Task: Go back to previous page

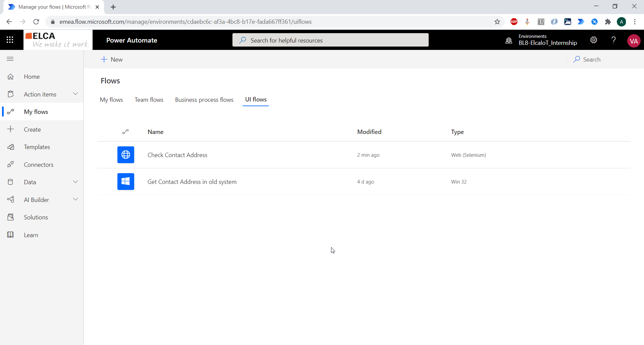Action: [x=9, y=22]
